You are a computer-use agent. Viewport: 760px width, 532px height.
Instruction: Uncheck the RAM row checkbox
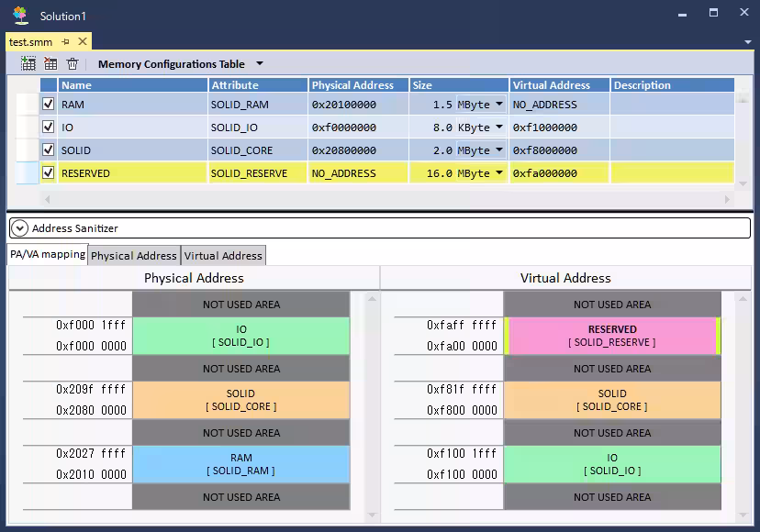pyautogui.click(x=49, y=105)
